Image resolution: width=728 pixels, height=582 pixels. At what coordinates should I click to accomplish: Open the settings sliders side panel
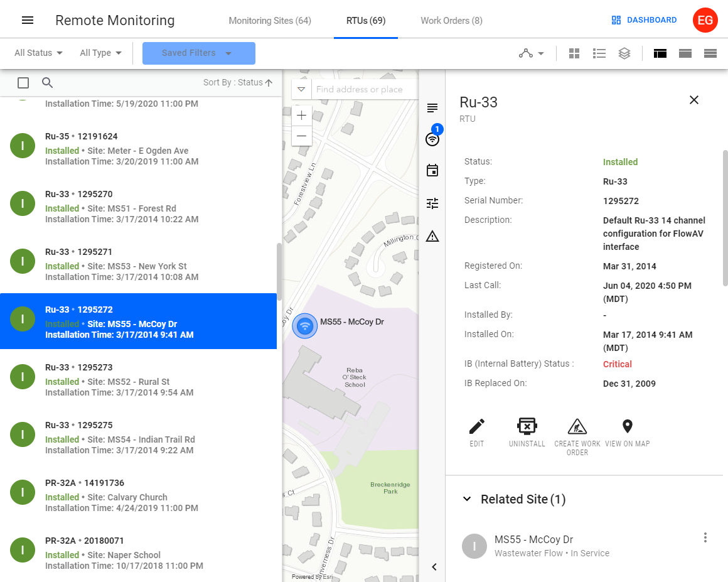(432, 203)
